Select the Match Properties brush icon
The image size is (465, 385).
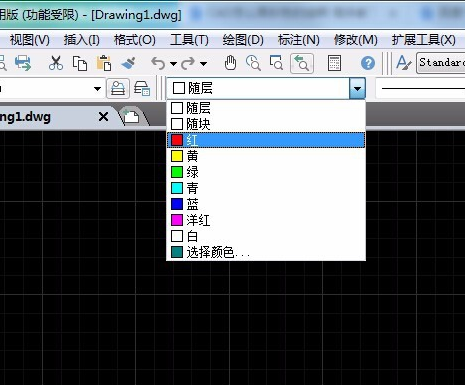click(128, 63)
